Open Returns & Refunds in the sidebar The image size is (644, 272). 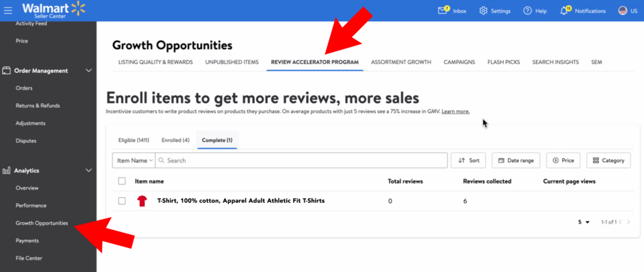point(38,106)
